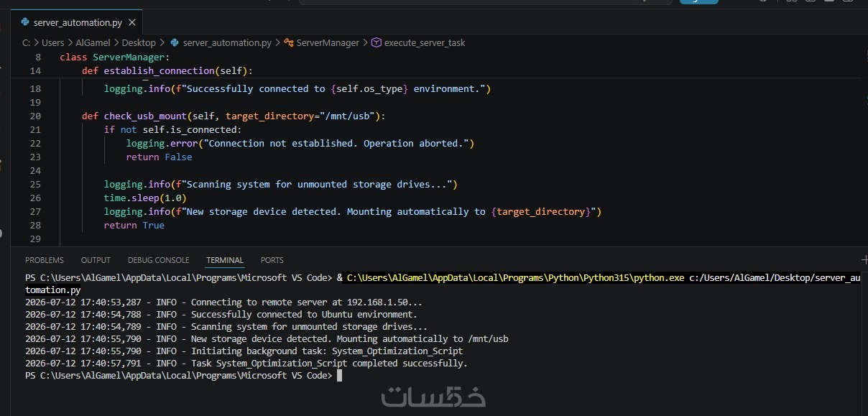This screenshot has height=416, width=868.
Task: Click '{target_directory}' on code line 27
Action: [x=540, y=212]
